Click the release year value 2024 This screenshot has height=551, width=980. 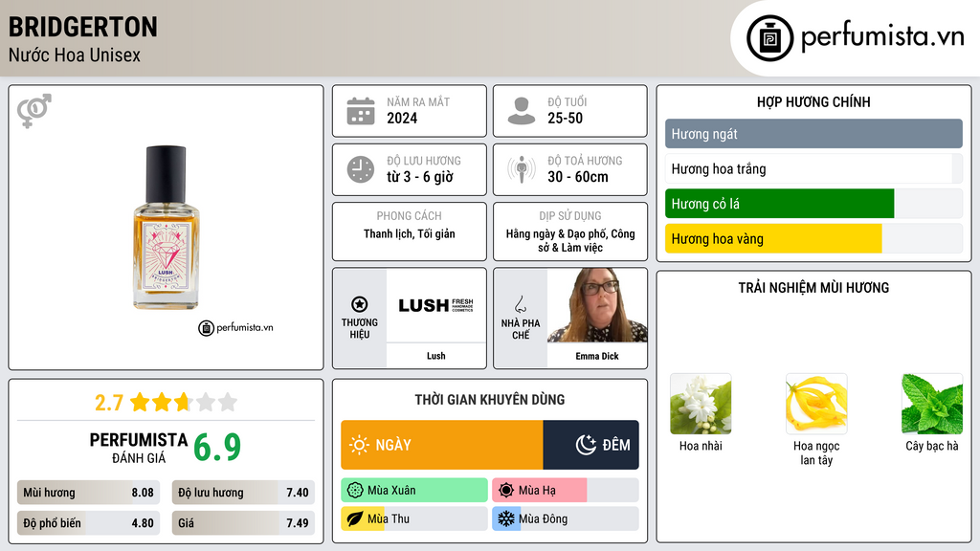coord(402,118)
